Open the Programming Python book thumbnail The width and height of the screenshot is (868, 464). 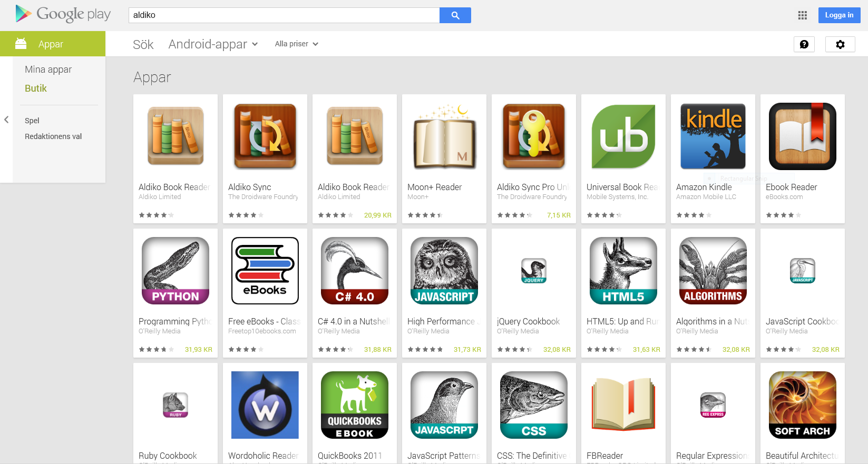[x=175, y=271]
